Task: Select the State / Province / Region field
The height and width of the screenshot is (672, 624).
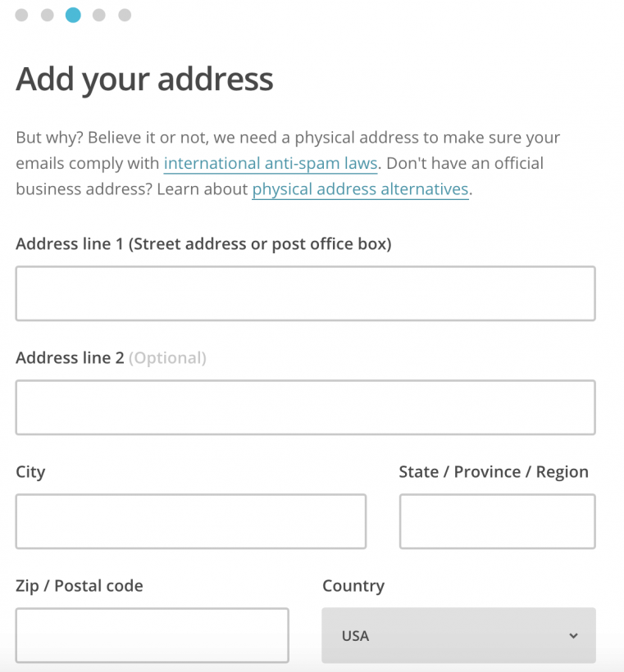Action: click(x=496, y=521)
